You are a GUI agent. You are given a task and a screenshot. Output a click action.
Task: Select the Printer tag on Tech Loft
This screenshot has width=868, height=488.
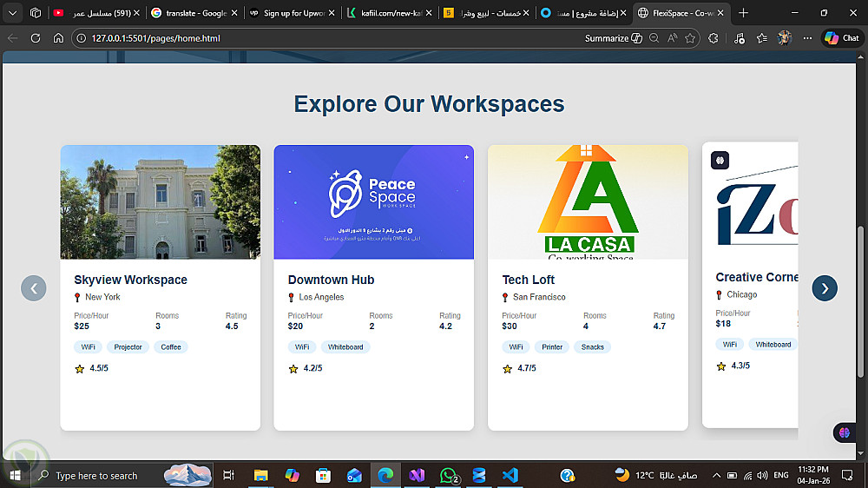[552, 346]
